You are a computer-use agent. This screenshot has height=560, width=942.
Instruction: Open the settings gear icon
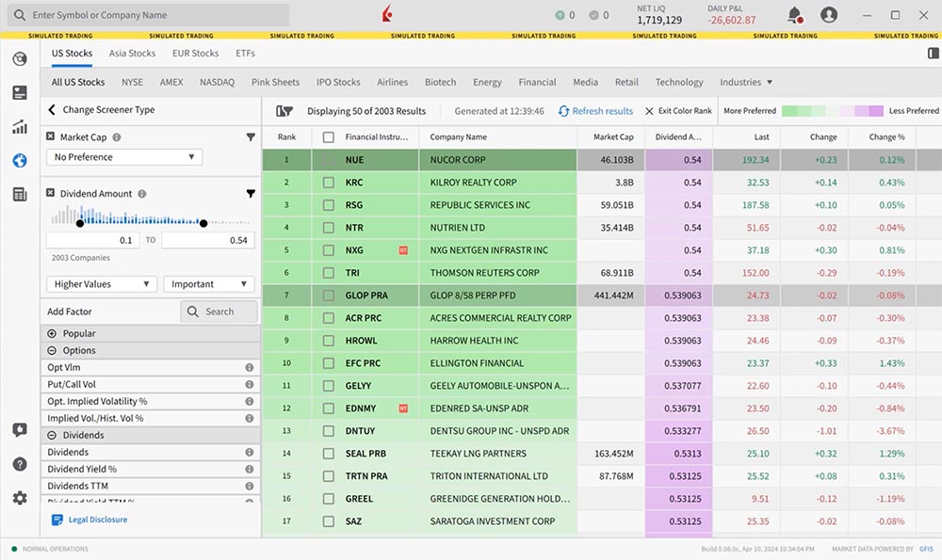19,499
